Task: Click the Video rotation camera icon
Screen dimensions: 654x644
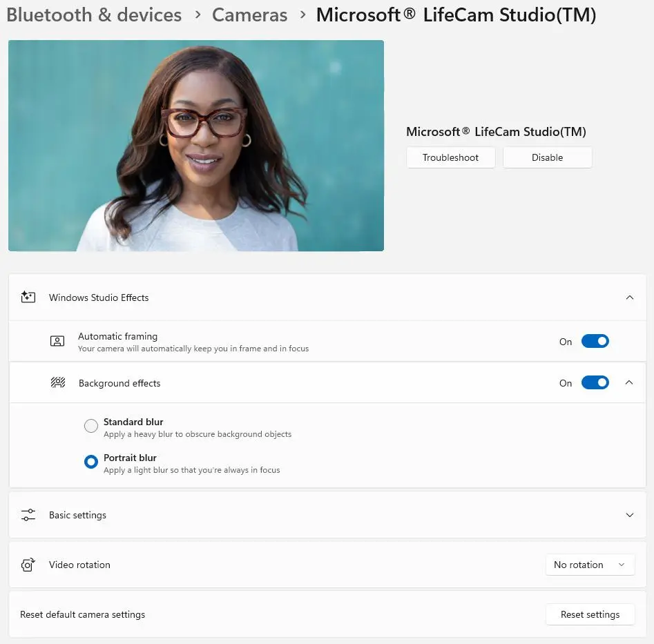Action: point(28,565)
